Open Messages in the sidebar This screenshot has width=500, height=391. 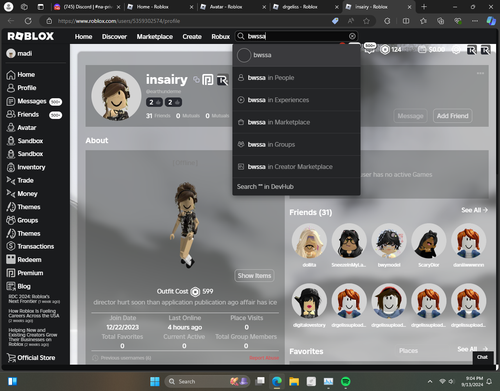[x=34, y=101]
